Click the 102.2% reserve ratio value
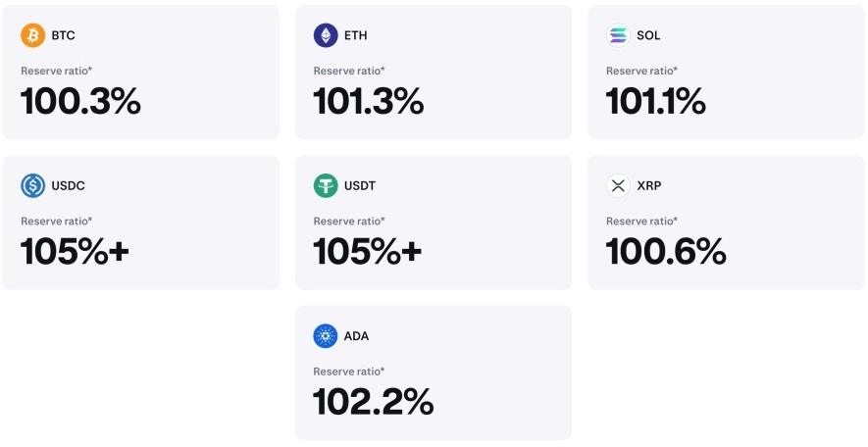This screenshot has height=447, width=868. [374, 402]
